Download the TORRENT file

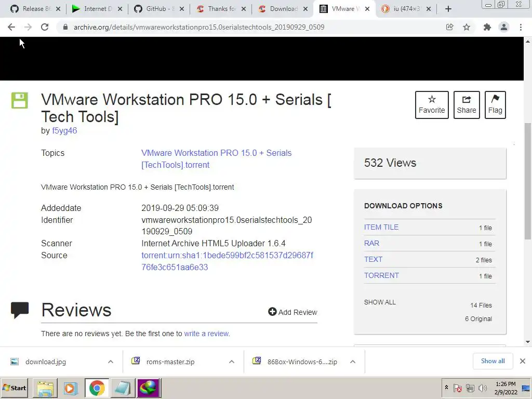coord(381,275)
